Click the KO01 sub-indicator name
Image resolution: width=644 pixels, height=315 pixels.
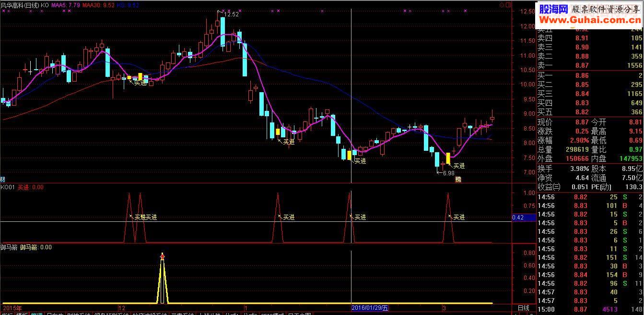click(x=8, y=187)
